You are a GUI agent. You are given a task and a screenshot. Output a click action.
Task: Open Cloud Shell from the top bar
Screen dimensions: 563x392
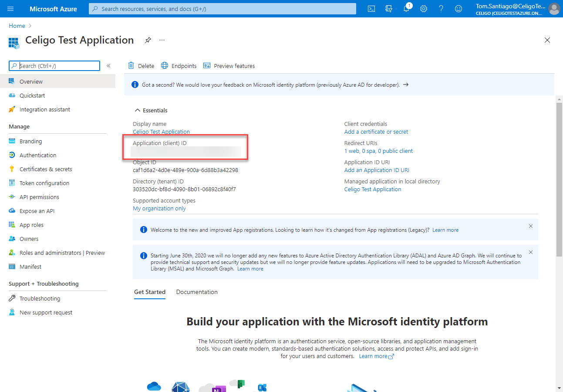pos(371,9)
